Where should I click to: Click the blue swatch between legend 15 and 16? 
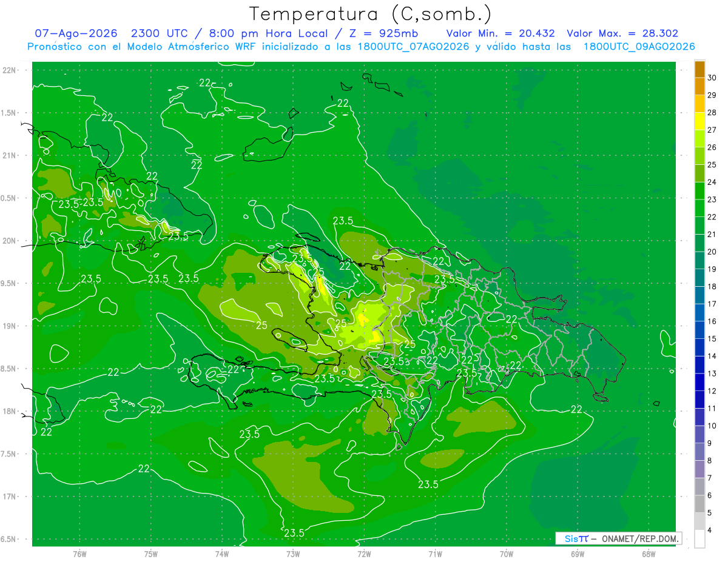pos(699,330)
